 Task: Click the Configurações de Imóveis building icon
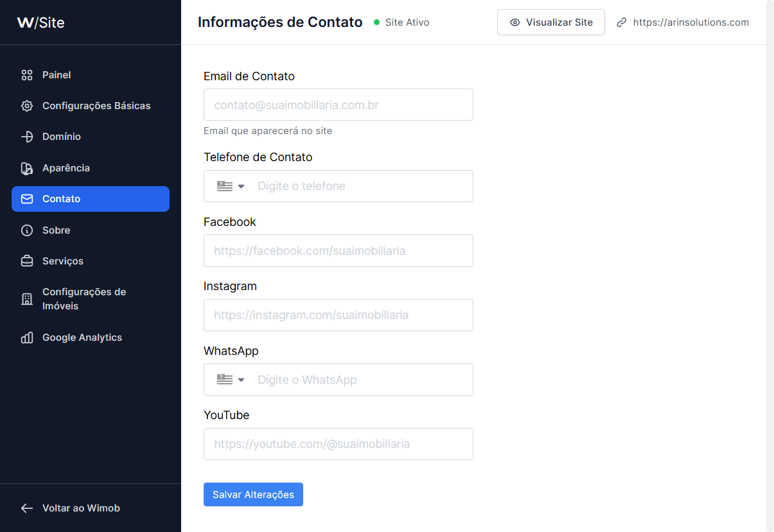pos(27,299)
